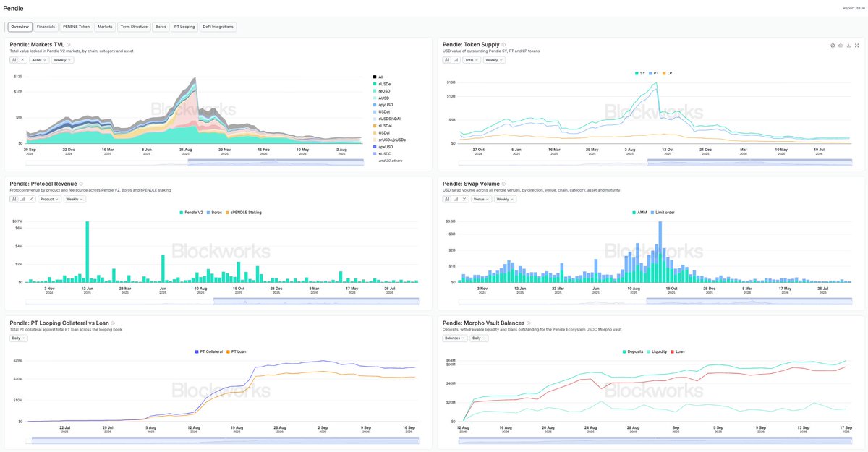The width and height of the screenshot is (868, 452).
Task: Toggle sUSDe series in TVL legend
Action: coord(382,85)
